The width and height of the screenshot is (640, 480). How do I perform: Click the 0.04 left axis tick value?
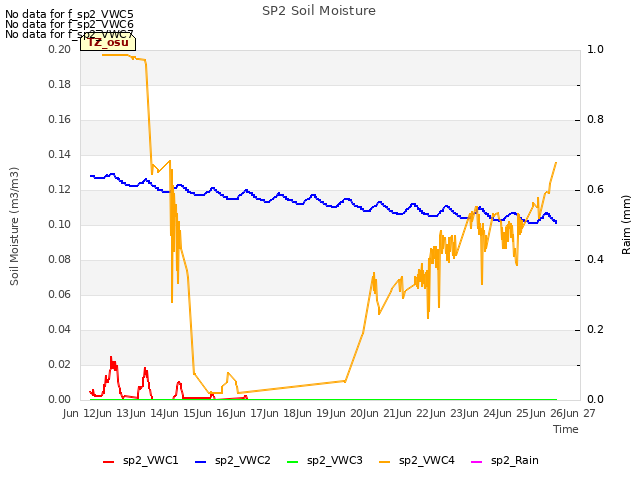click(60, 330)
